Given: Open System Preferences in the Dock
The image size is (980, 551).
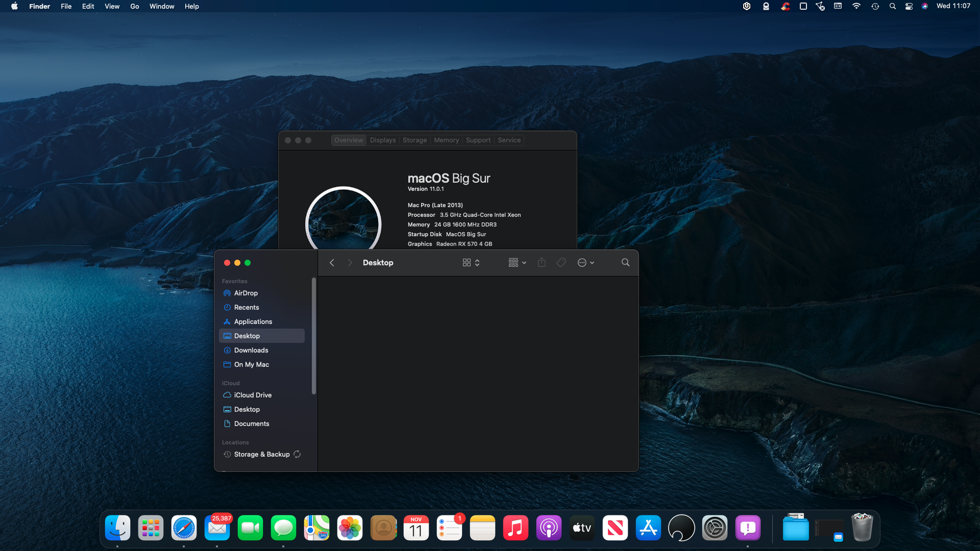Looking at the screenshot, I should click(715, 528).
